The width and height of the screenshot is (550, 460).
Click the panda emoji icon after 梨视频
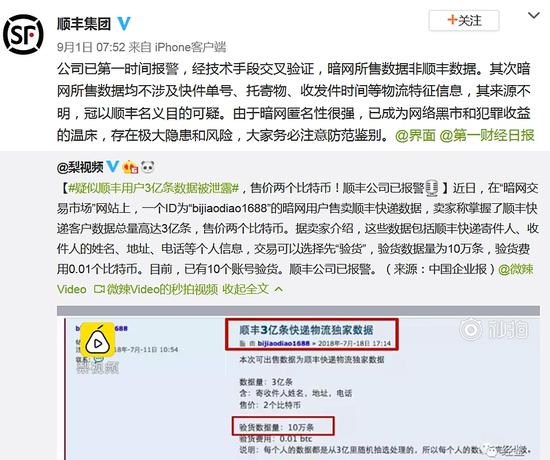tap(147, 167)
